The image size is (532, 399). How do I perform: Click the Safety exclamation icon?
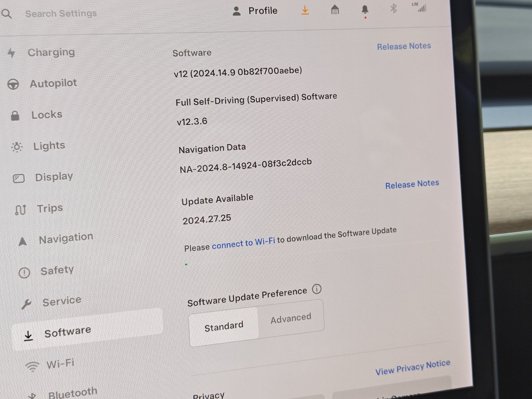coord(24,273)
